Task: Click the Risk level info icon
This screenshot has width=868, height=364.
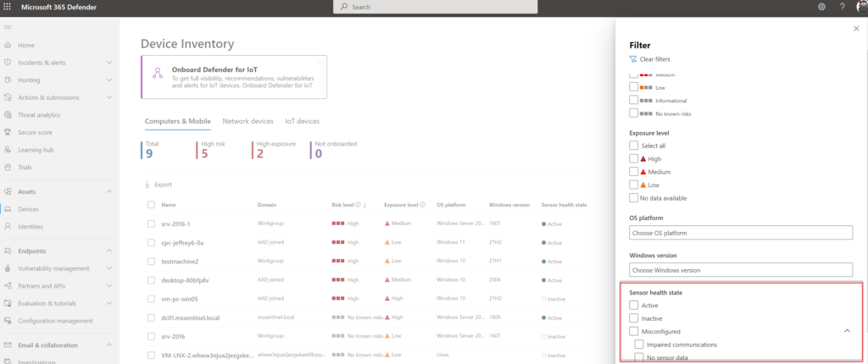Action: [359, 205]
